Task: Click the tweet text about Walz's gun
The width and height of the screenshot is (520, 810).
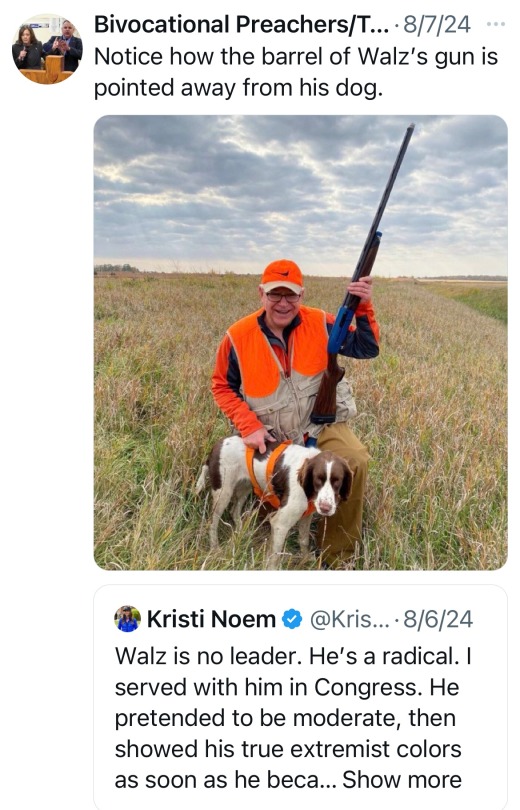Action: (295, 72)
